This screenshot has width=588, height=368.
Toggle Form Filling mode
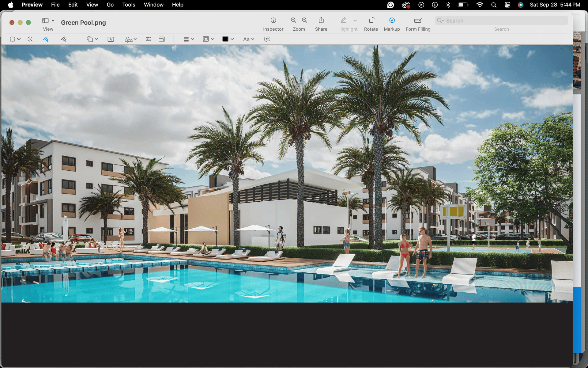[418, 21]
